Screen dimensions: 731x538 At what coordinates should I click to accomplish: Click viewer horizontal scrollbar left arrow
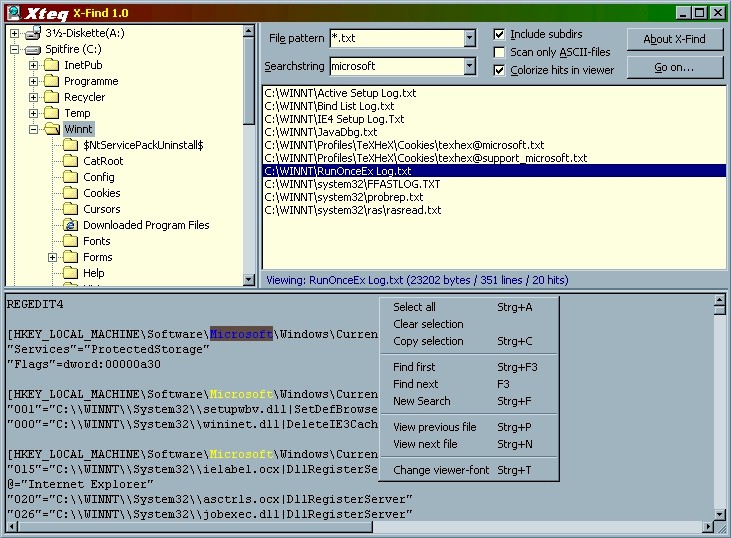click(x=12, y=527)
